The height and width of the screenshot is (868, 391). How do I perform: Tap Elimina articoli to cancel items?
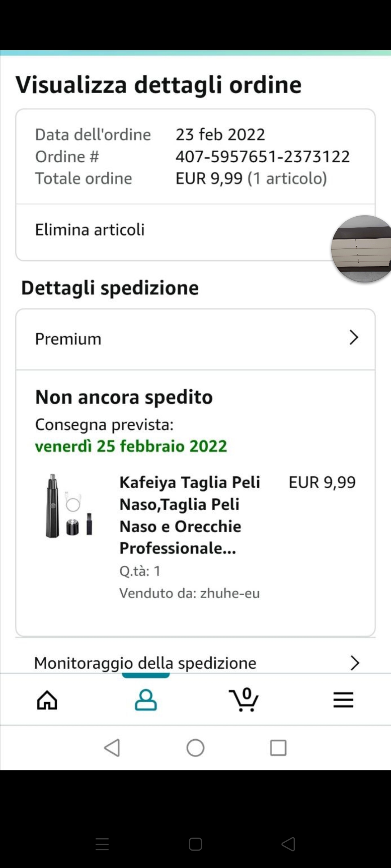point(90,230)
